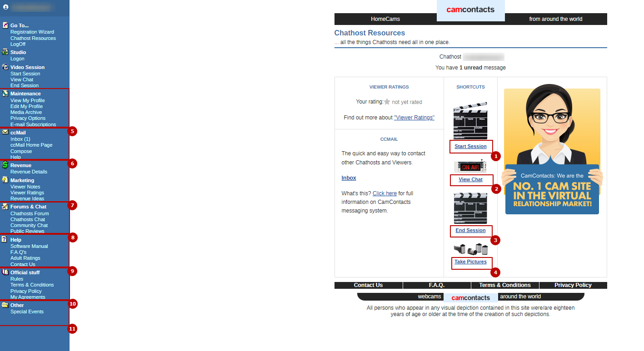Viewport: 644px width, 351px height.
Task: Click the ccMail envelope icon in sidebar
Action: tap(5, 132)
